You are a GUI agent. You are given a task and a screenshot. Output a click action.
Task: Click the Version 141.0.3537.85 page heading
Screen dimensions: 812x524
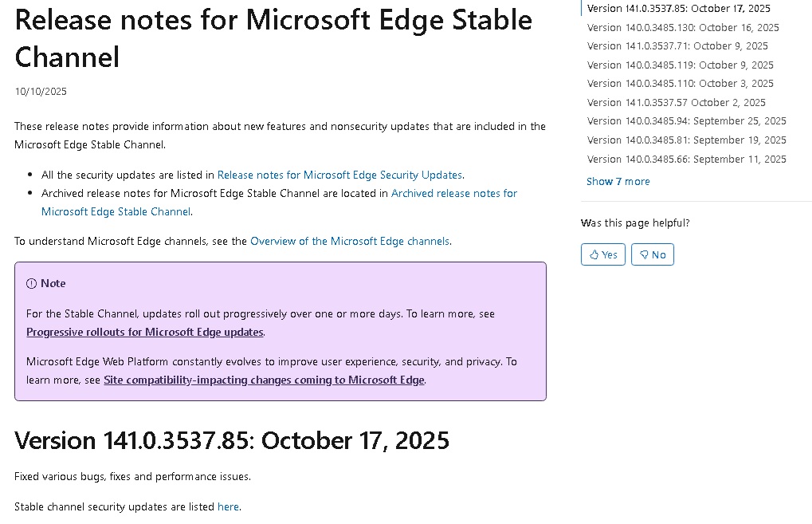(x=231, y=439)
